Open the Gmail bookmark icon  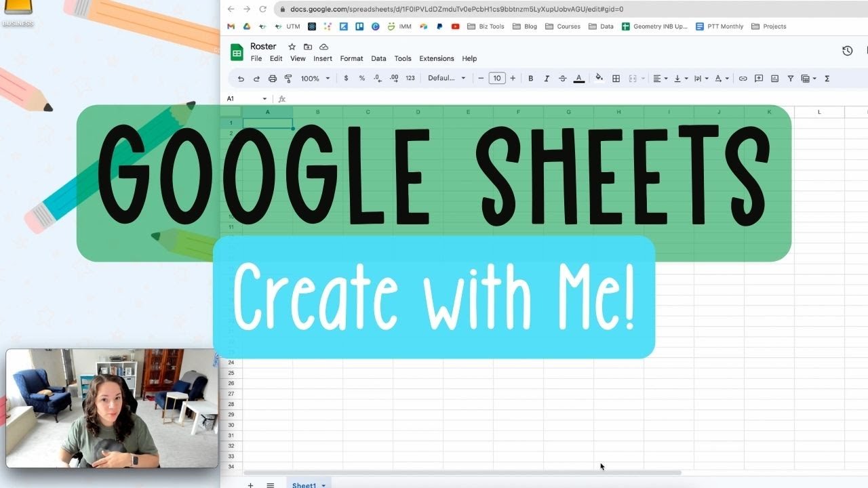(231, 26)
